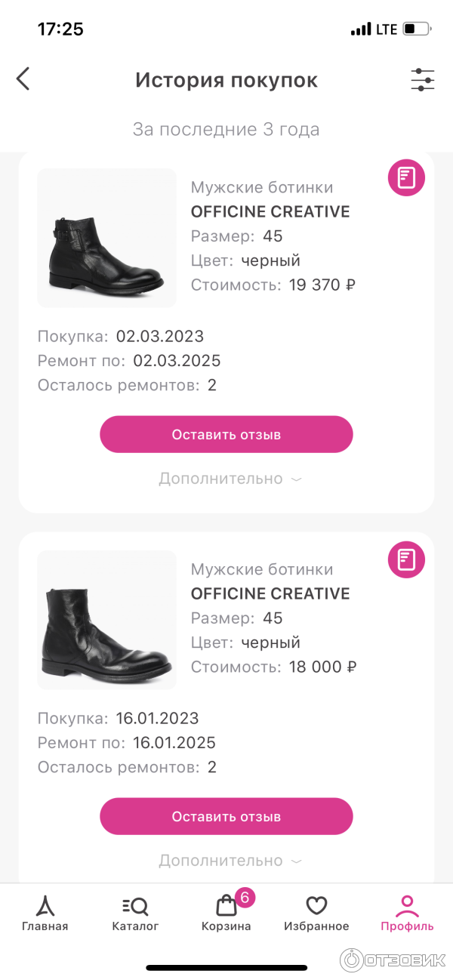Tap the История покупок header title
This screenshot has height=980, width=453.
tap(226, 80)
